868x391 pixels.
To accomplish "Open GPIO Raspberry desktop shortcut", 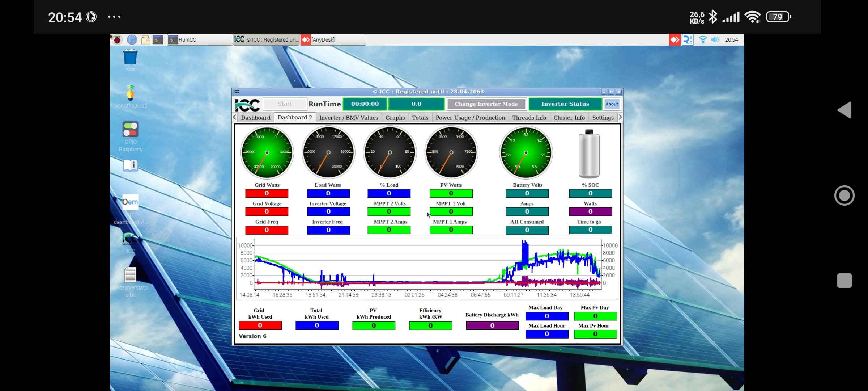I will tap(131, 130).
